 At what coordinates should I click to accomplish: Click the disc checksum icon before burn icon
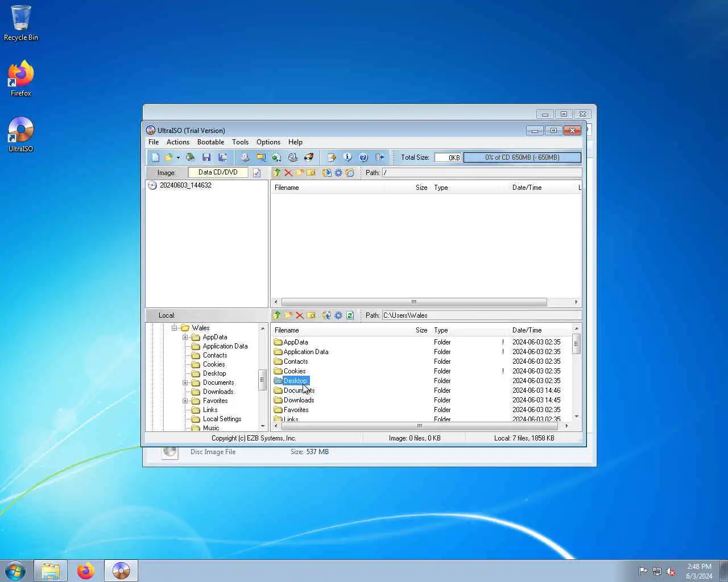pos(293,157)
